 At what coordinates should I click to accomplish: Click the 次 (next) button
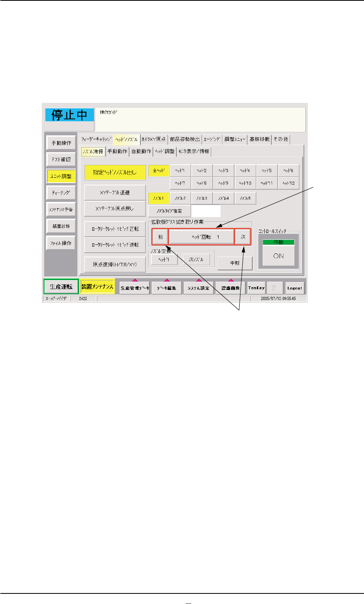click(x=243, y=237)
